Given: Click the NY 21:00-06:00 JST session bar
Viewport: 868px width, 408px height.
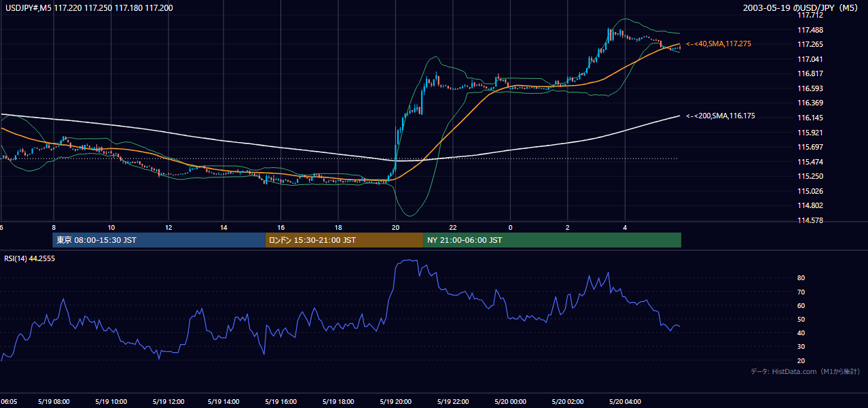Looking at the screenshot, I should (x=552, y=240).
